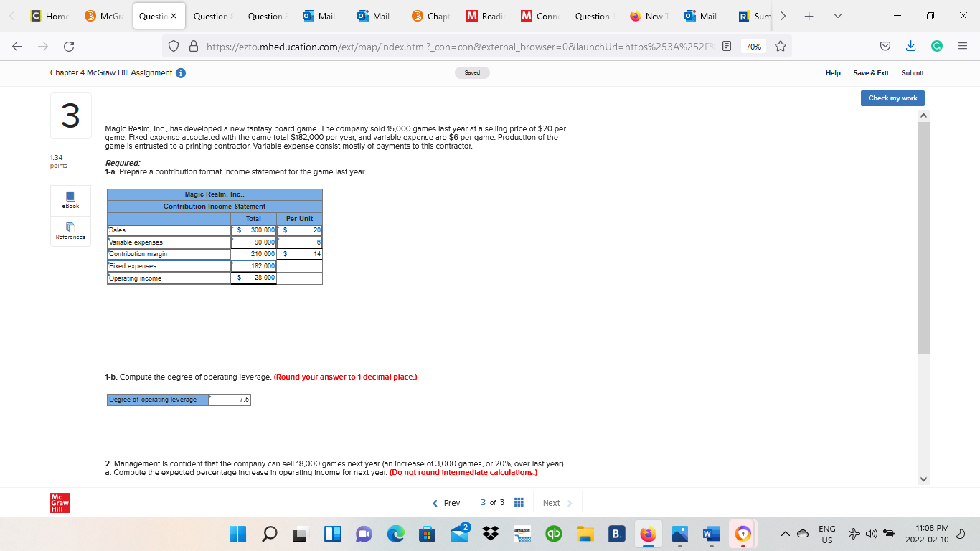Open the downloads icon in the toolbar
The width and height of the screenshot is (980, 551).
pos(910,44)
